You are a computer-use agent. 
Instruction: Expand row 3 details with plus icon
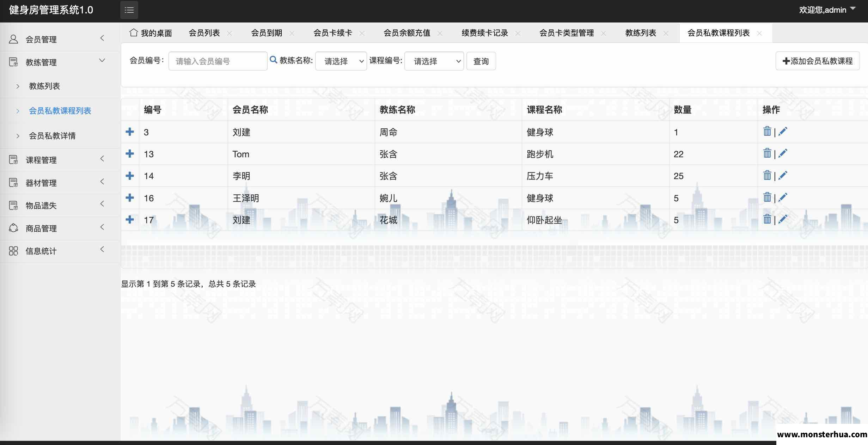[130, 132]
